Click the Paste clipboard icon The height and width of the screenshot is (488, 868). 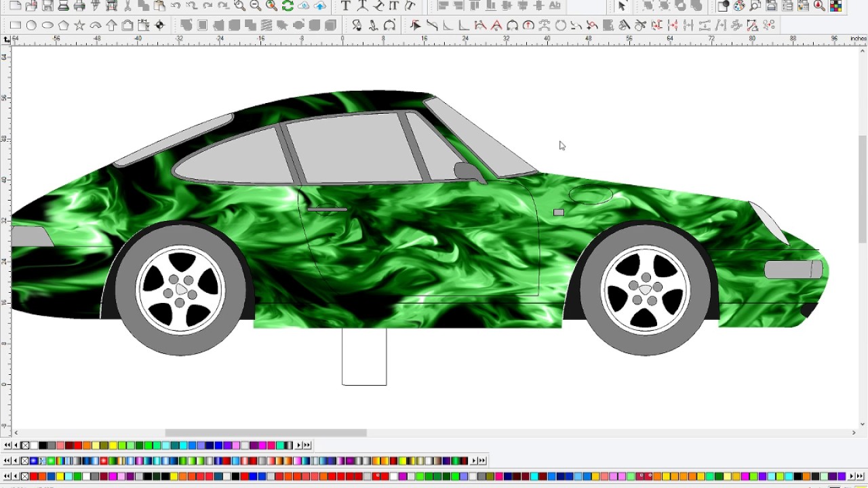pos(159,5)
